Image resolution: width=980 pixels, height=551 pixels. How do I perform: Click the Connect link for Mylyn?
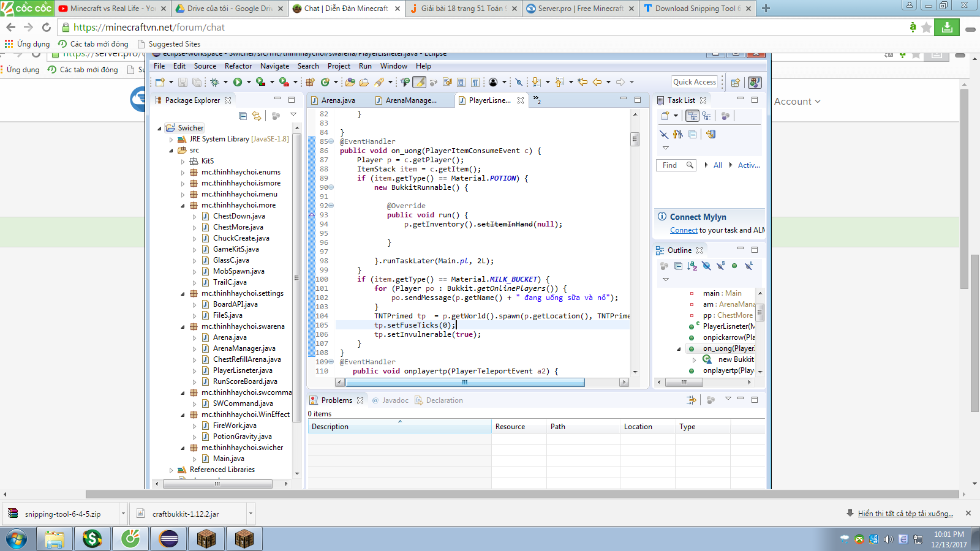pyautogui.click(x=684, y=230)
